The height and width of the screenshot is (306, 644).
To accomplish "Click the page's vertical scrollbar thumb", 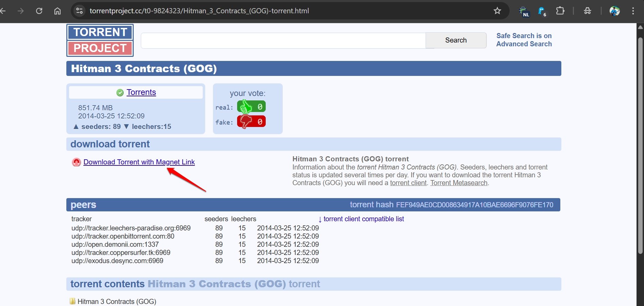I will [640, 145].
